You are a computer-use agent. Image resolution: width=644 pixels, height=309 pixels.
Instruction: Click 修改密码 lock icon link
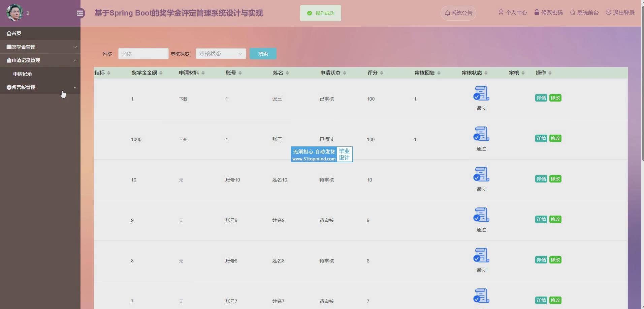[x=548, y=13]
